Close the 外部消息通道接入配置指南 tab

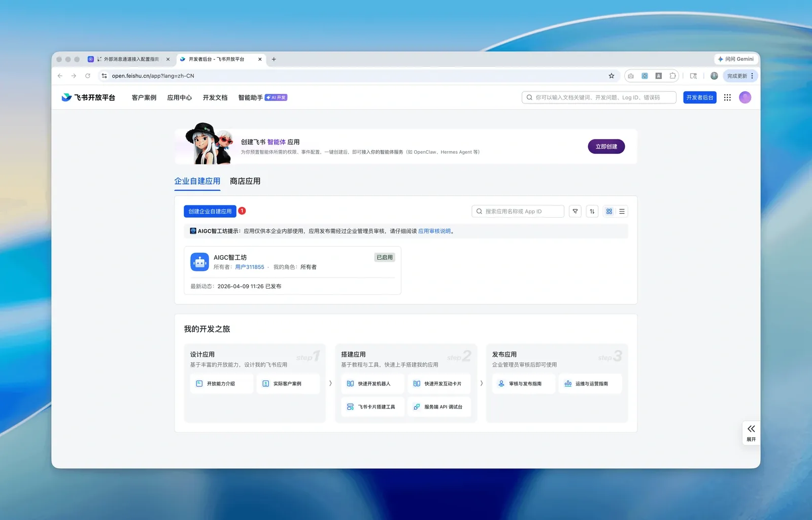(168, 59)
